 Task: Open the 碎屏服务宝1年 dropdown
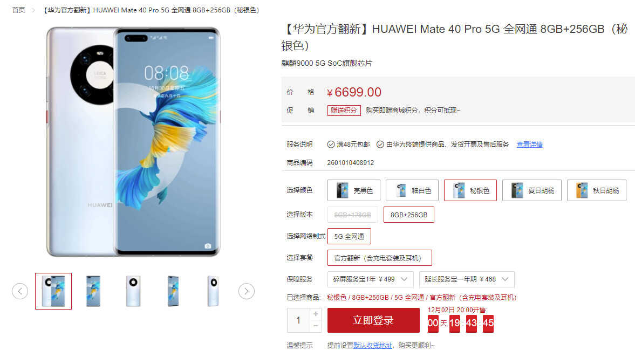370,279
